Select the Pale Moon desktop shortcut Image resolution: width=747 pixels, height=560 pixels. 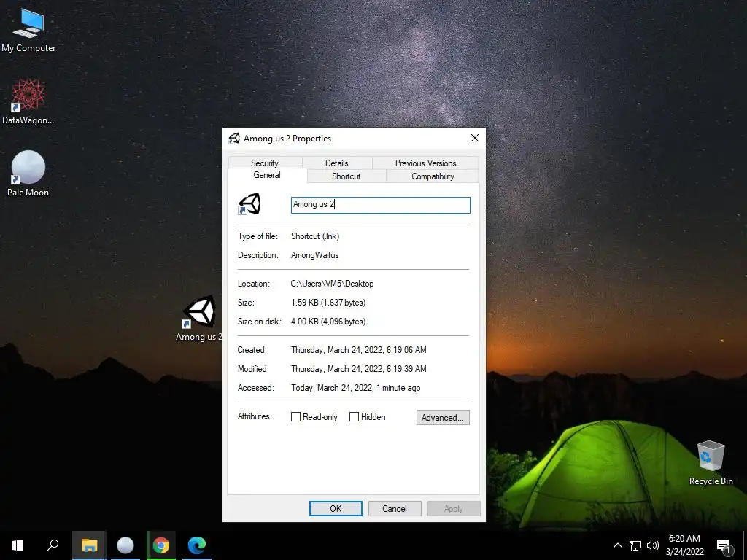click(x=28, y=174)
